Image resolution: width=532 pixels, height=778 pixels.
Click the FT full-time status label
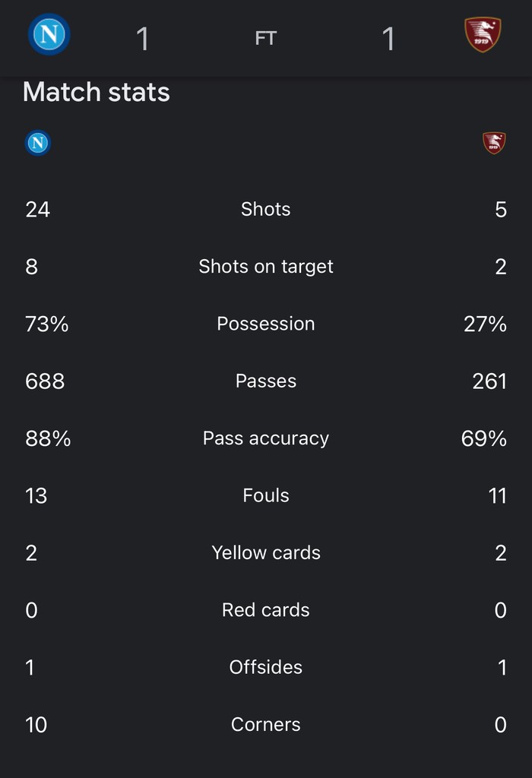tap(265, 38)
